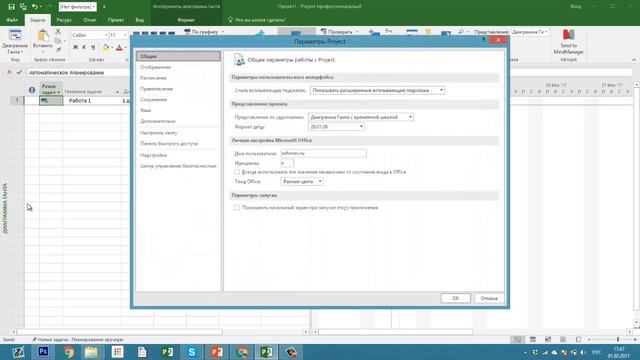Switch to the Проект ribbon tab
Viewport: 640px width, 360px height.
[x=116, y=20]
